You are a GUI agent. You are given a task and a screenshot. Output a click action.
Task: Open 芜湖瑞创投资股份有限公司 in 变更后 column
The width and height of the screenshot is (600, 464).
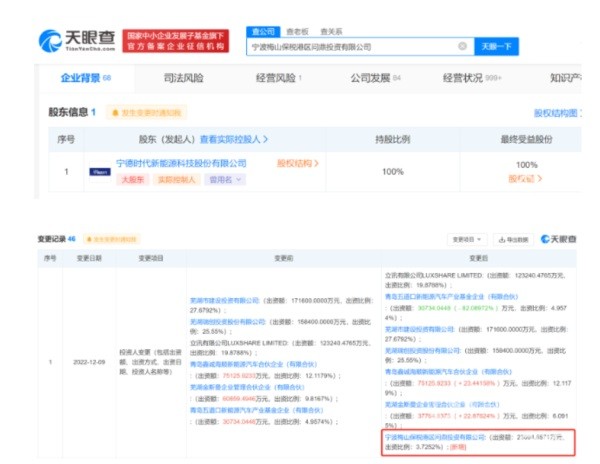[x=422, y=350]
